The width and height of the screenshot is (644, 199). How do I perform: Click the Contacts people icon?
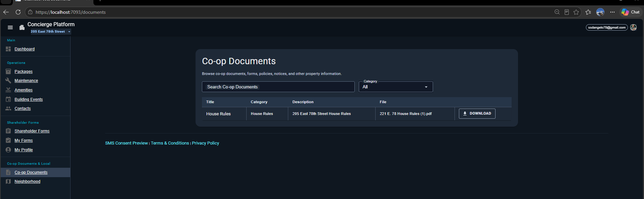(8, 108)
